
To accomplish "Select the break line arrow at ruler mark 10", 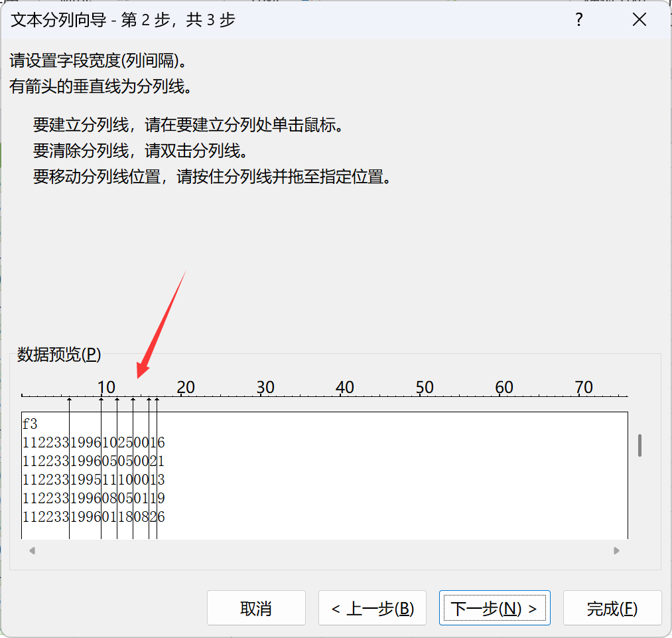I will (x=101, y=399).
